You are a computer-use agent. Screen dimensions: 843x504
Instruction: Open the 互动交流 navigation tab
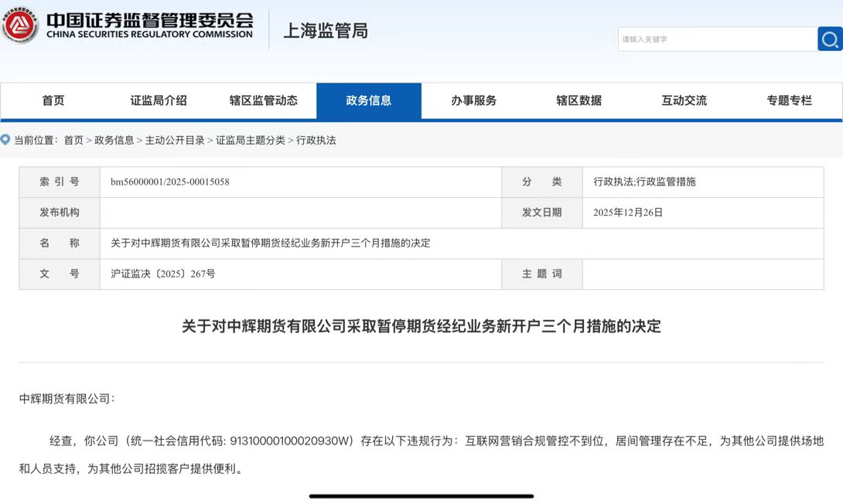click(684, 100)
